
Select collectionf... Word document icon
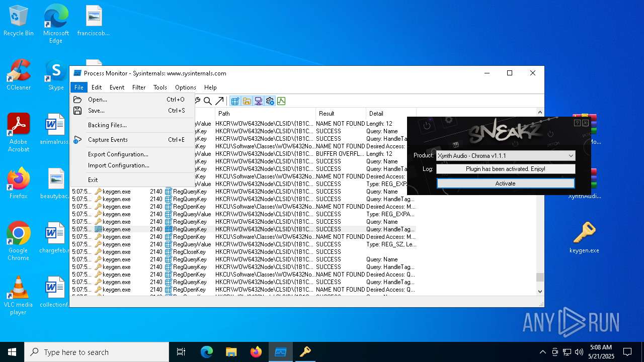coord(55,293)
